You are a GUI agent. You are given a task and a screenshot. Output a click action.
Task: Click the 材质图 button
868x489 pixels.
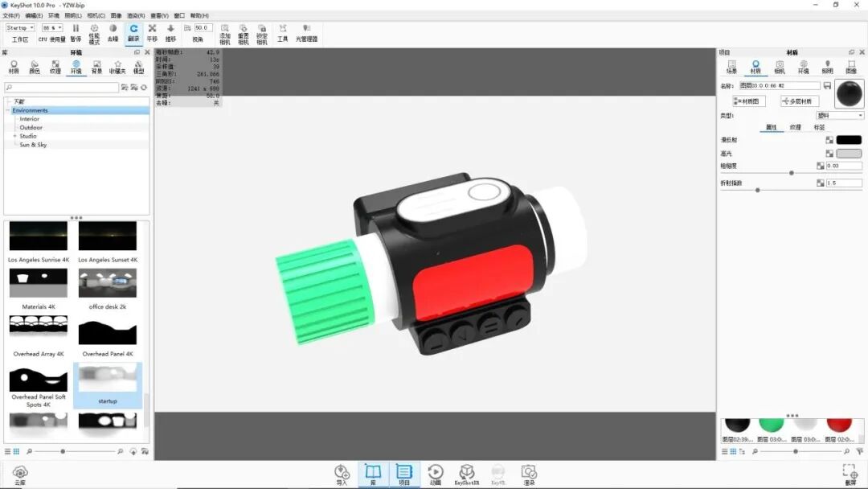coord(749,100)
